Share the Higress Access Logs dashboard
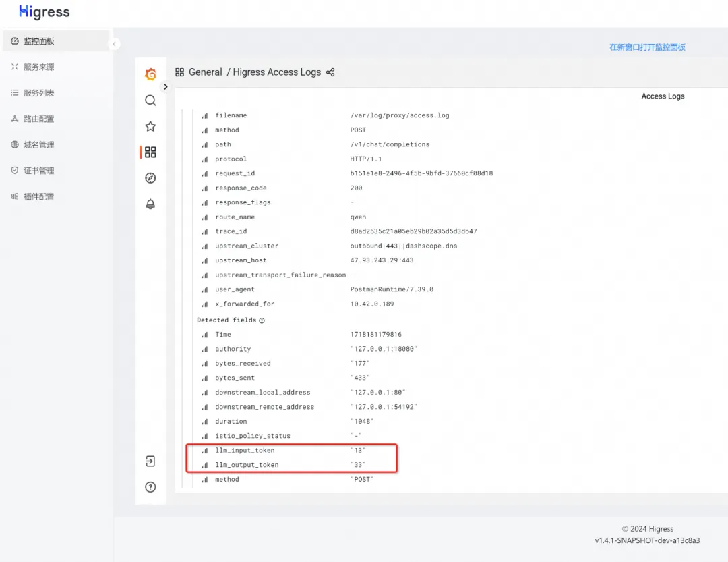 [x=330, y=72]
